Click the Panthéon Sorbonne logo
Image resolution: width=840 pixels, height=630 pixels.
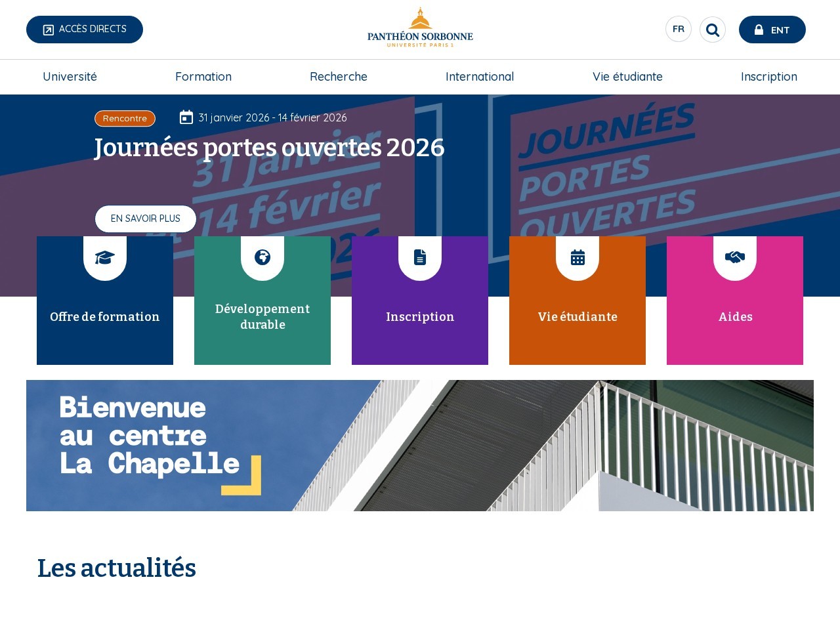420,28
